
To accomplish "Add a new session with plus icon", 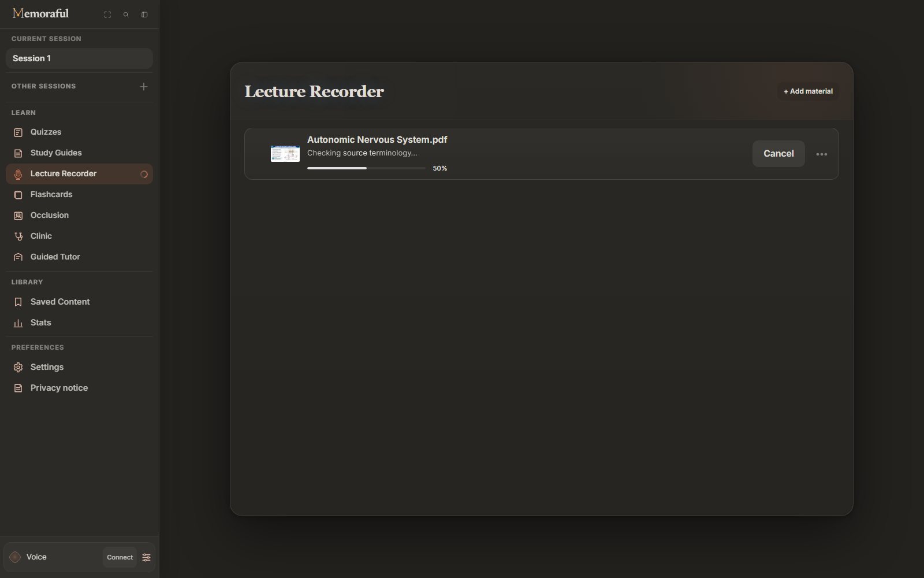I will pos(144,86).
